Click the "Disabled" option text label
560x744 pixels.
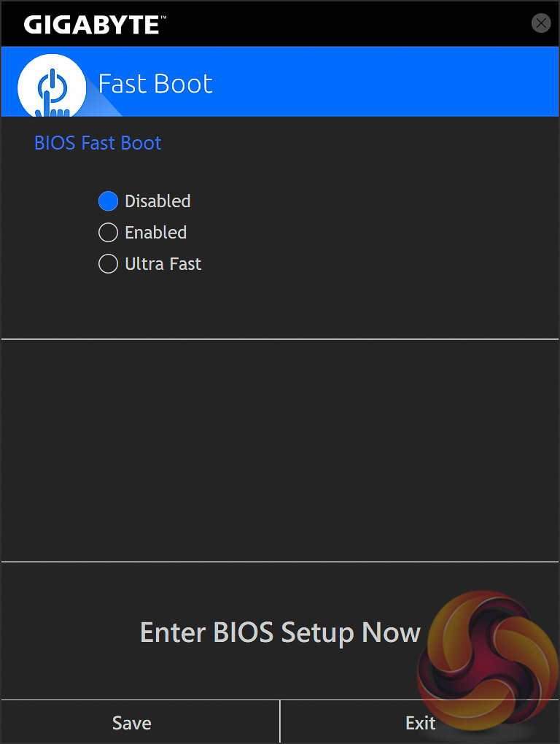(x=157, y=201)
